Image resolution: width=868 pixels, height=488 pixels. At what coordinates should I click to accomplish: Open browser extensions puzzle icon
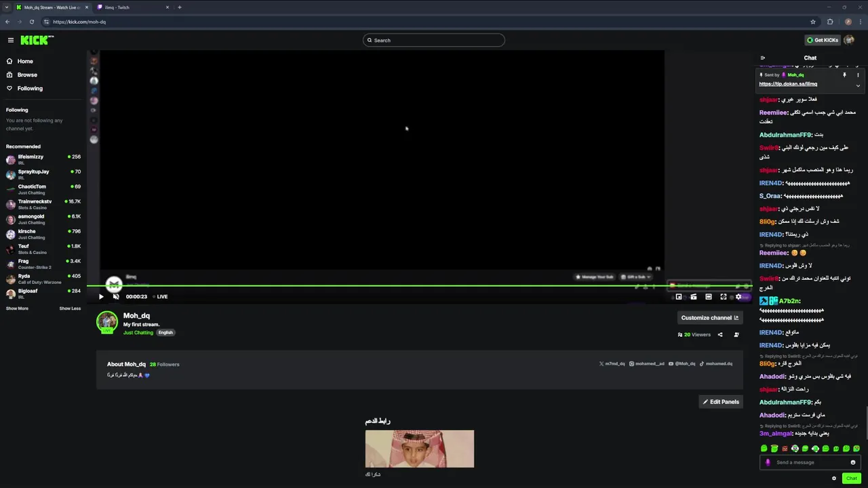(830, 22)
